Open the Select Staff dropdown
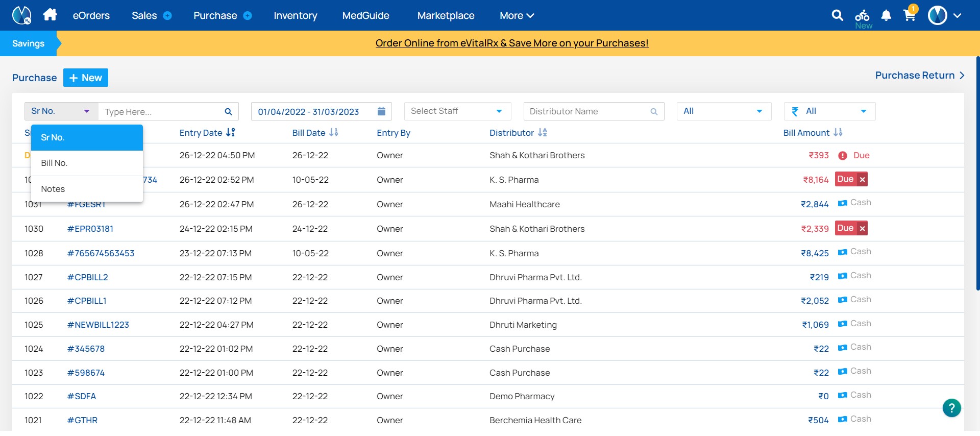980x436 pixels. pyautogui.click(x=457, y=111)
